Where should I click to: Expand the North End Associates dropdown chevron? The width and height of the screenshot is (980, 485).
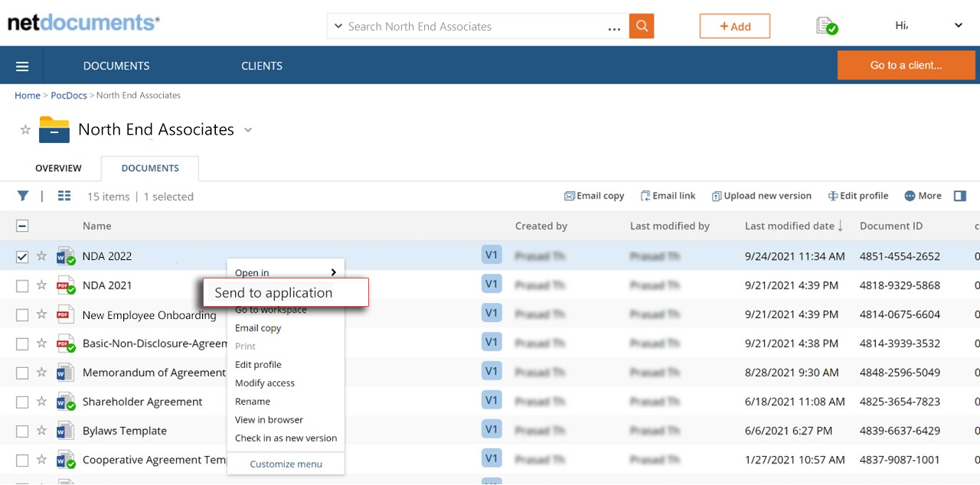248,130
